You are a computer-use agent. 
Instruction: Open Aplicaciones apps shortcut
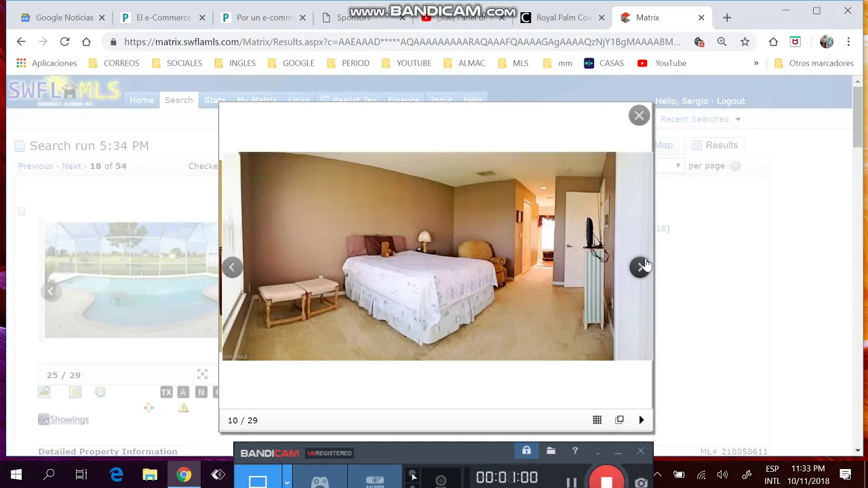(46, 63)
